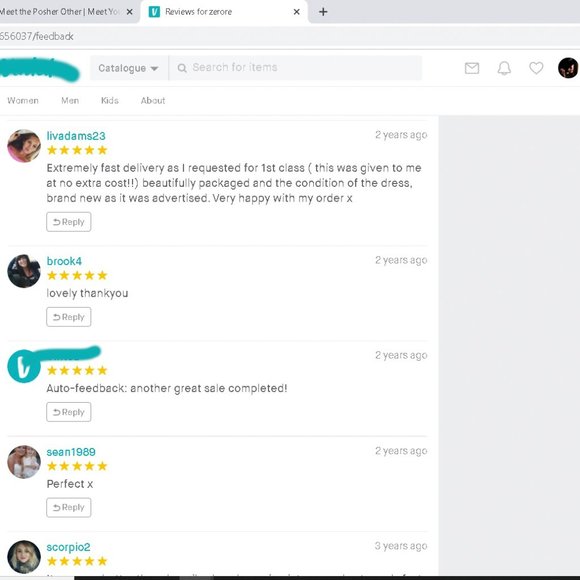Open the brook4 profile link
Image resolution: width=580 pixels, height=580 pixels.
64,261
